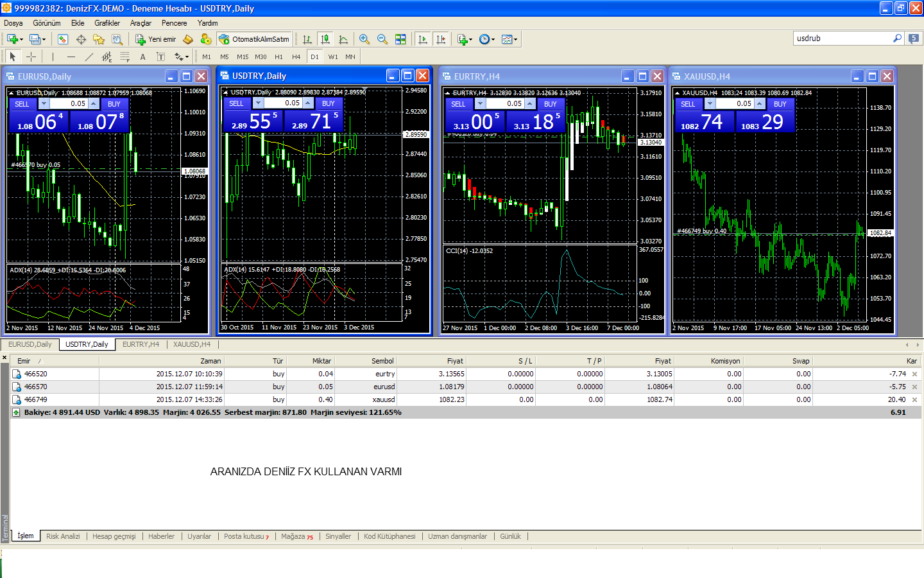Open the profiles toolbar icon

click(x=37, y=39)
